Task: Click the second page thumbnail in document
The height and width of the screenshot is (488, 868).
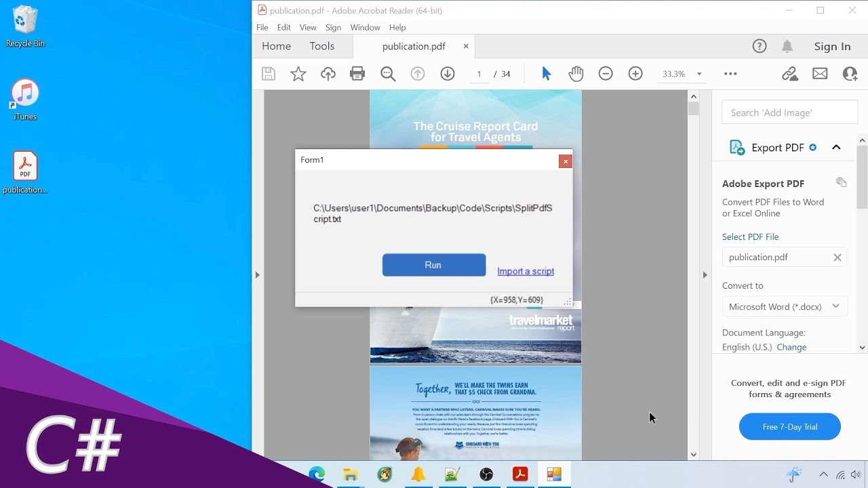Action: (475, 413)
